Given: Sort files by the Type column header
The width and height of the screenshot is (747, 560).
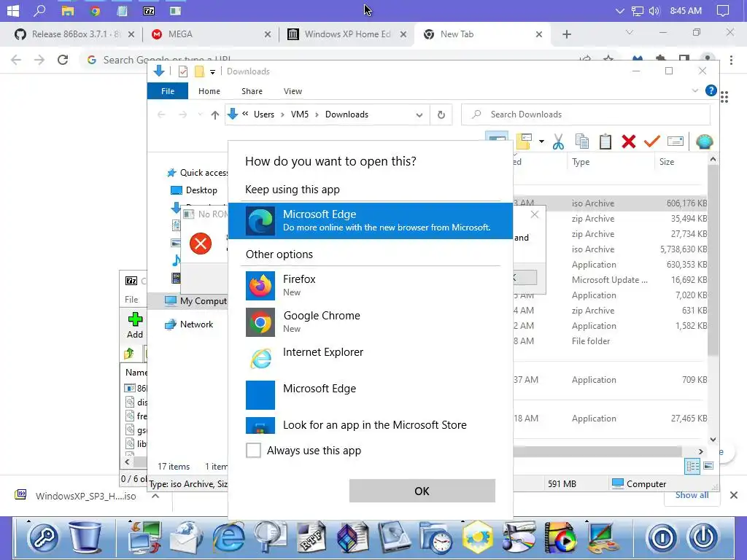Looking at the screenshot, I should tap(581, 162).
